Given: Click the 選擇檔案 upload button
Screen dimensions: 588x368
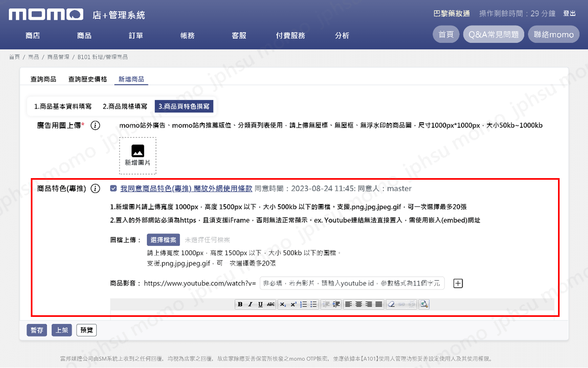Looking at the screenshot, I should coord(163,240).
